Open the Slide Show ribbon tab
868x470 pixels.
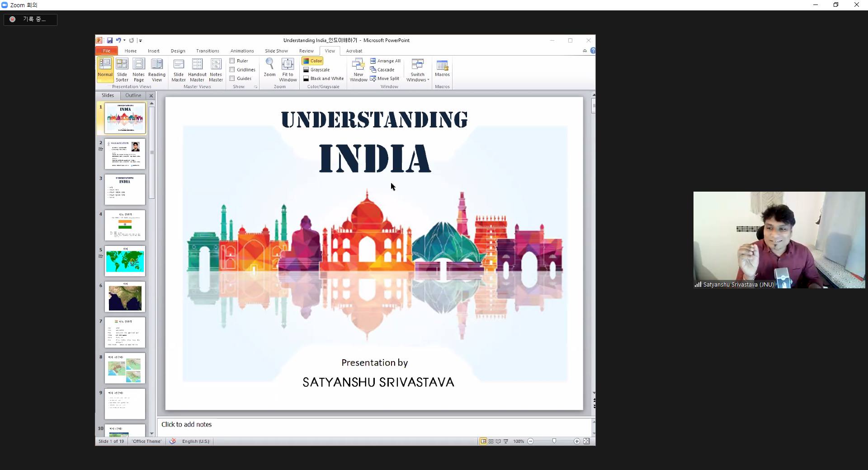click(x=276, y=51)
